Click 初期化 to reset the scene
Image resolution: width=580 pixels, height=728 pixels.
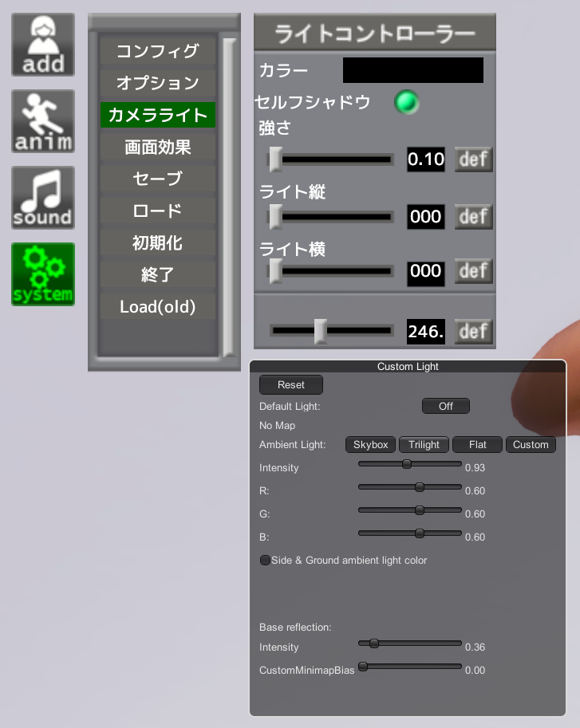[158, 243]
